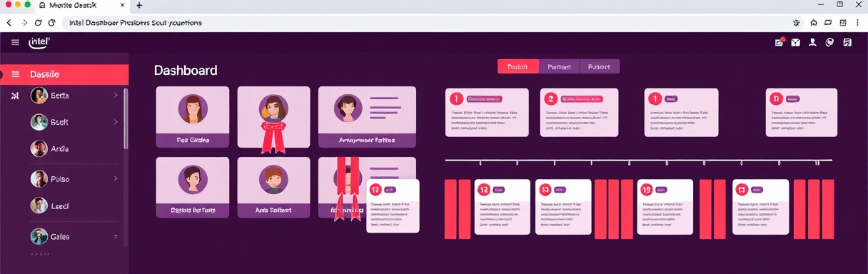The height and width of the screenshot is (274, 868).
Task: Open fourth top-row note card at right
Action: pos(801,113)
